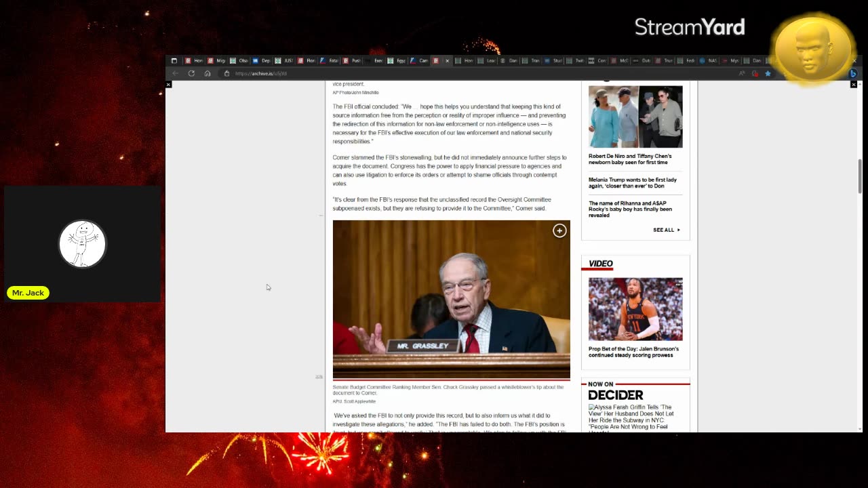868x488 pixels.
Task: Click the DECIDER logo in sidebar
Action: 615,395
